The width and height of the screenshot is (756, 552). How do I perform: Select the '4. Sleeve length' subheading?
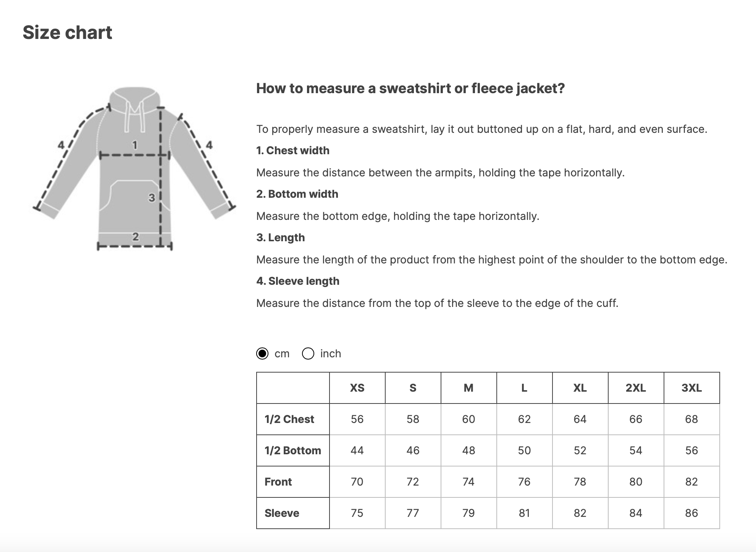point(298,281)
